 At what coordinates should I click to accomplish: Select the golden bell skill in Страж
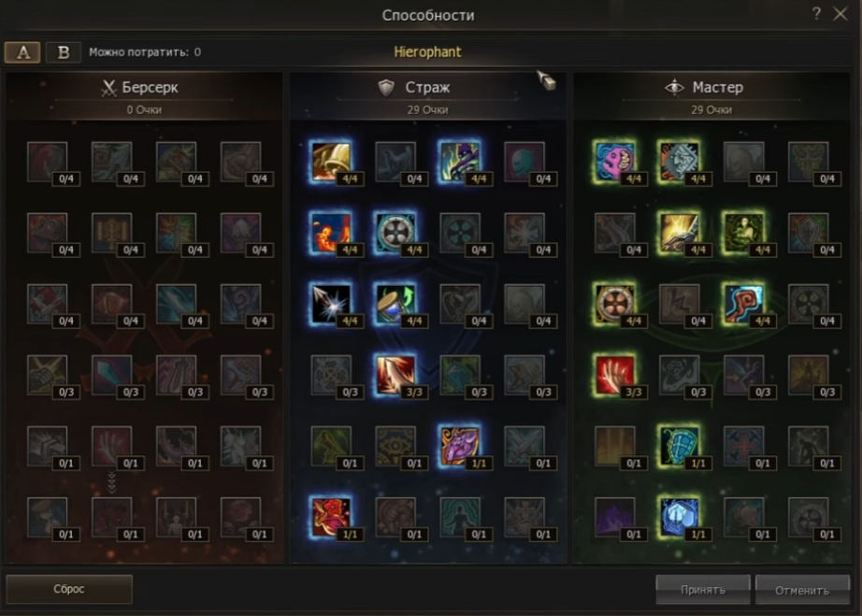pyautogui.click(x=330, y=162)
